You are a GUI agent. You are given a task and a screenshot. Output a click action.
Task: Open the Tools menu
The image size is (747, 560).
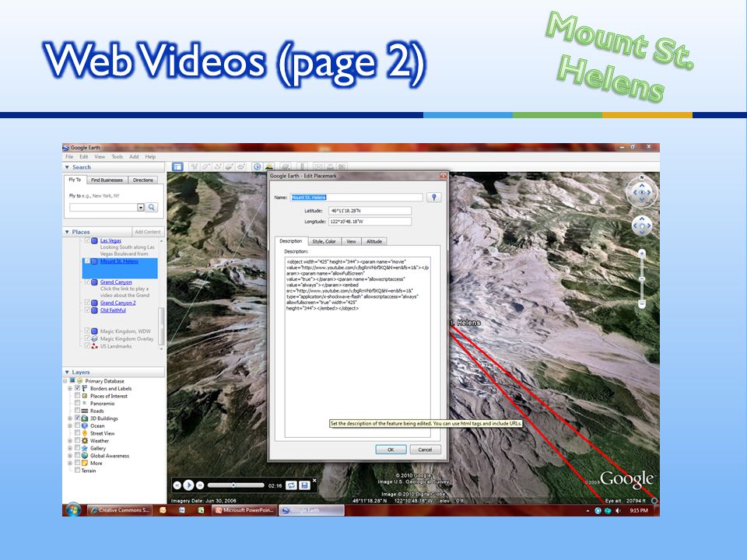click(x=117, y=156)
